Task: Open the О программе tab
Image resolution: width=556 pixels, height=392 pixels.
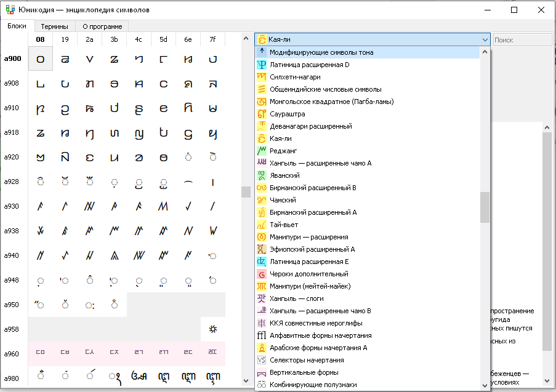Action: [102, 26]
